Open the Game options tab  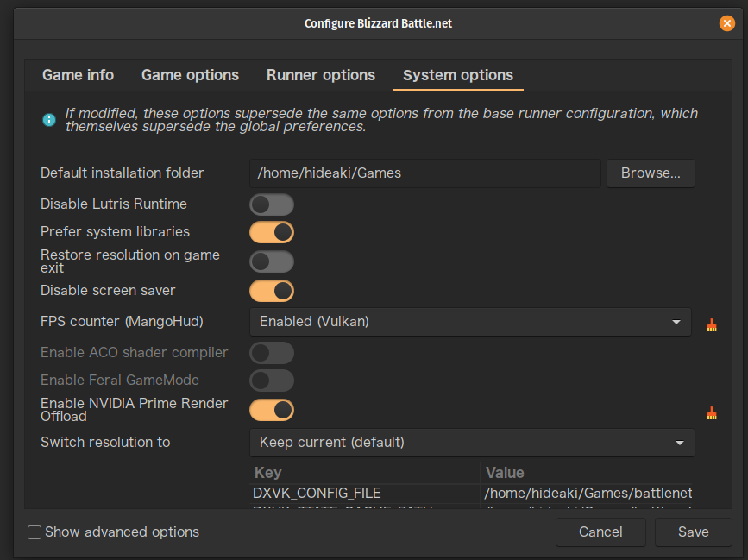pos(190,75)
